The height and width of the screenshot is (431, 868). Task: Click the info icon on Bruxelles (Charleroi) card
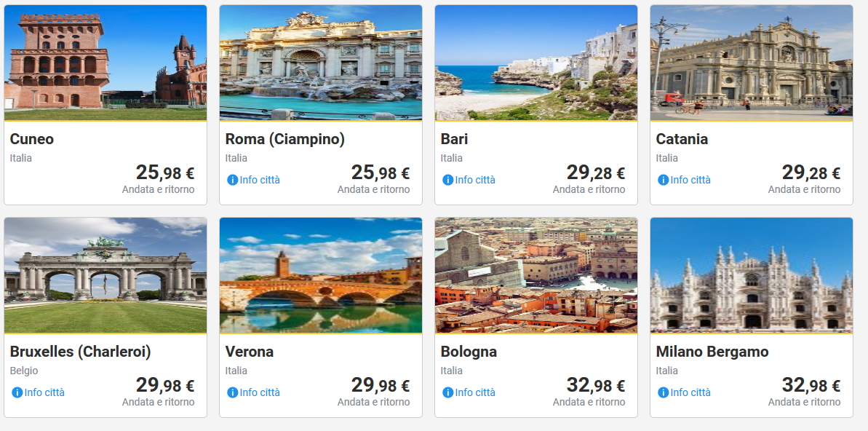[17, 392]
